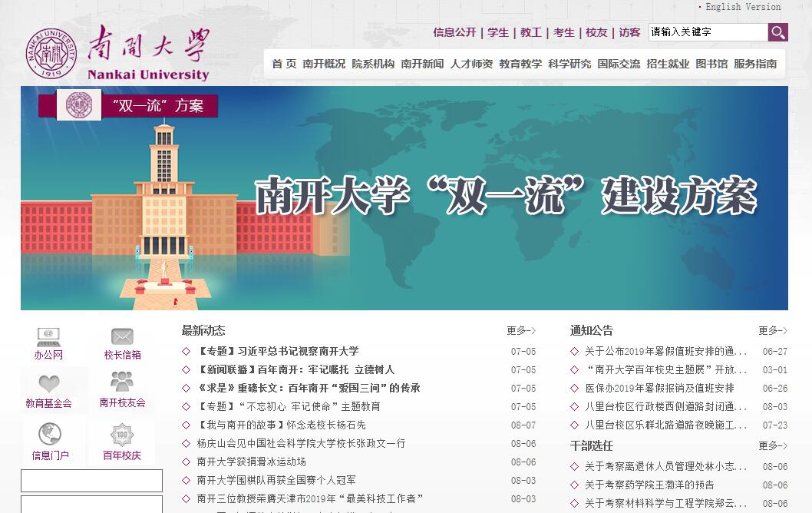Open the 图书馆 navigation item
Image resolution: width=812 pixels, height=513 pixels.
(x=711, y=64)
